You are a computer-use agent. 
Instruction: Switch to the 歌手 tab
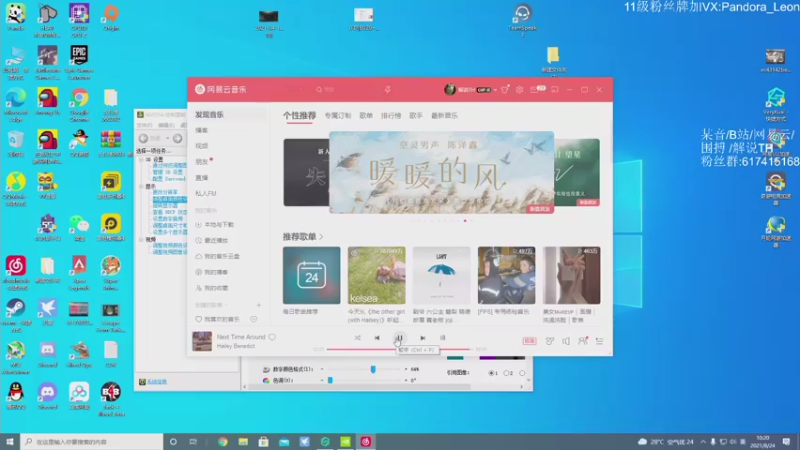[x=416, y=116]
